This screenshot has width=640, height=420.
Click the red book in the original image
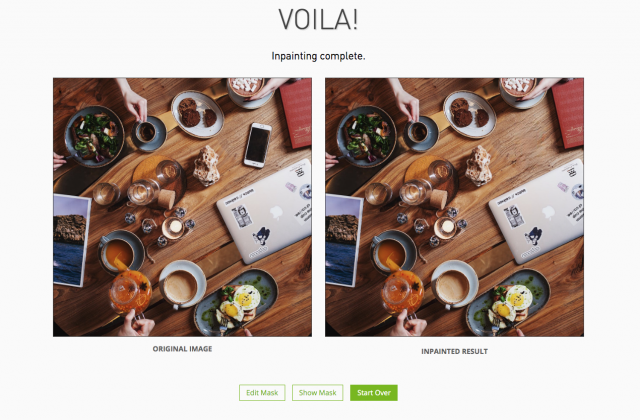pos(297,113)
